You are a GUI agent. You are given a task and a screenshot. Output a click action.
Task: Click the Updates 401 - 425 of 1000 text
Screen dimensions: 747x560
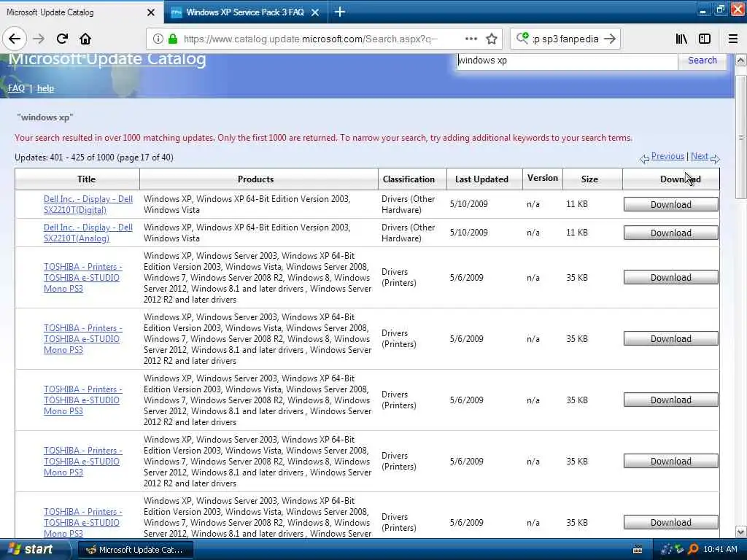94,157
